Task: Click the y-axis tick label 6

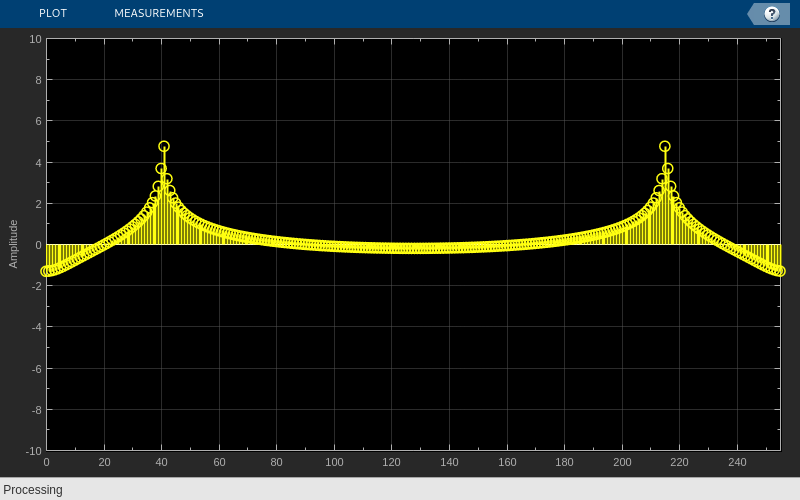Action: (x=38, y=121)
